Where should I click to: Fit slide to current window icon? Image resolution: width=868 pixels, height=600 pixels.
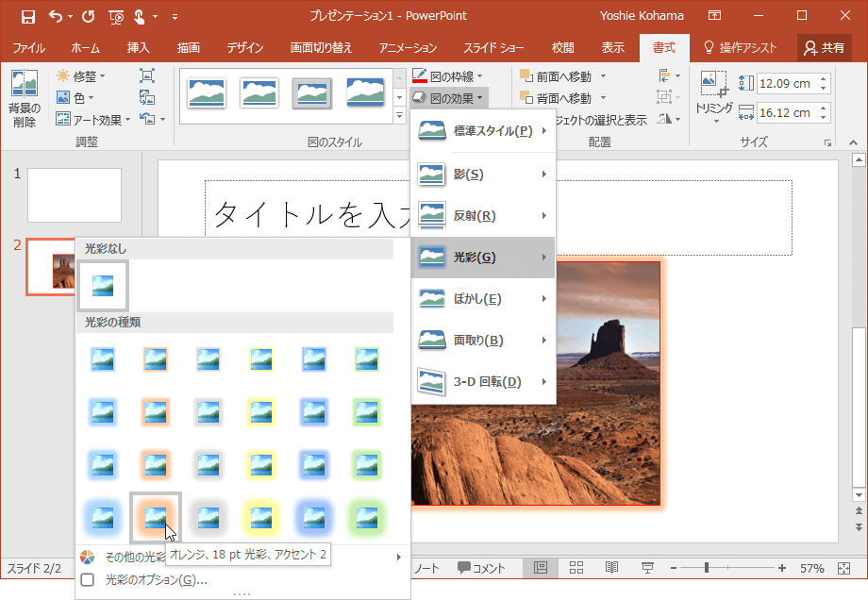(843, 568)
